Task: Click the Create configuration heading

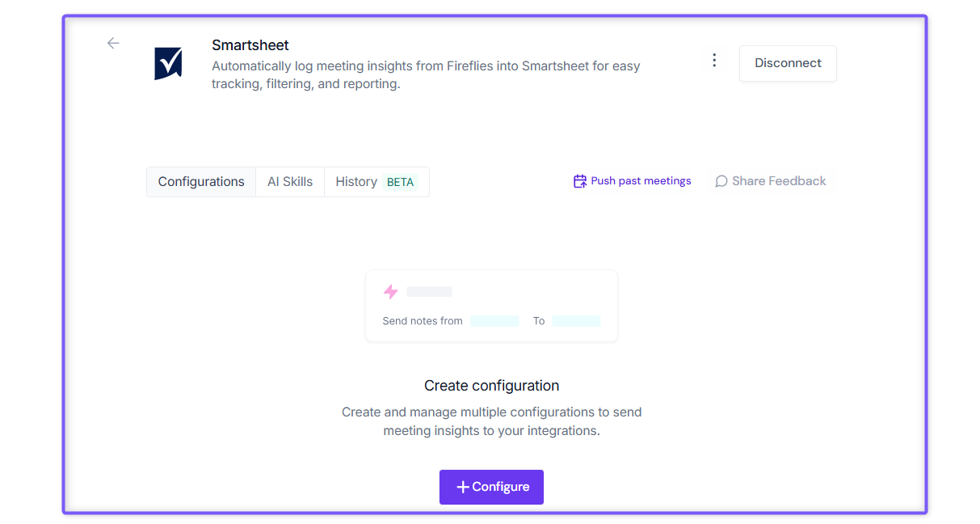Action: [x=491, y=386]
